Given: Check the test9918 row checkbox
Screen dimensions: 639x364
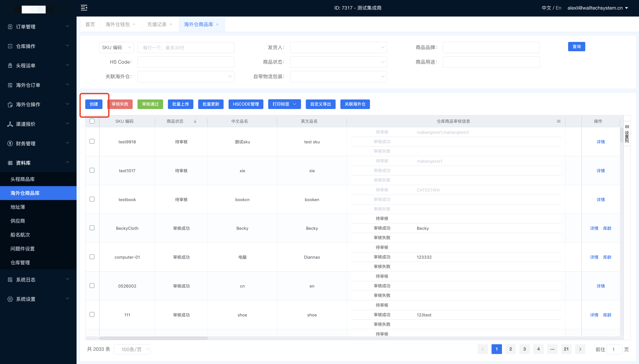Looking at the screenshot, I should [92, 142].
